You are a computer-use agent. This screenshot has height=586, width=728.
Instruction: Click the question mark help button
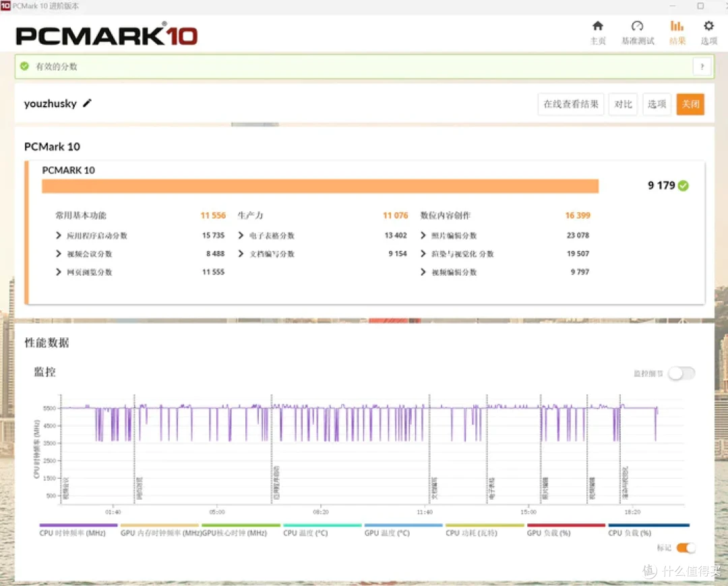click(702, 66)
